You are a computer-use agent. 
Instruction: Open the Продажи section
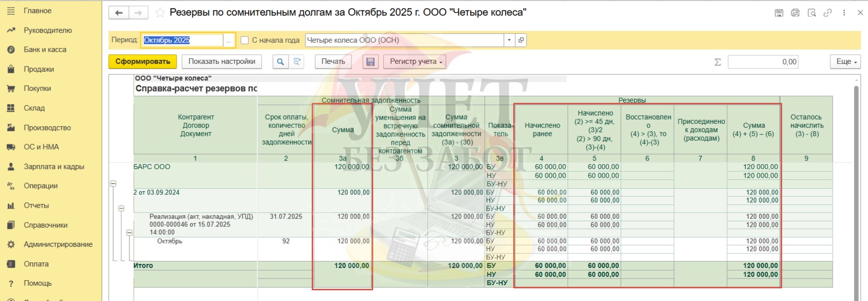[x=39, y=69]
